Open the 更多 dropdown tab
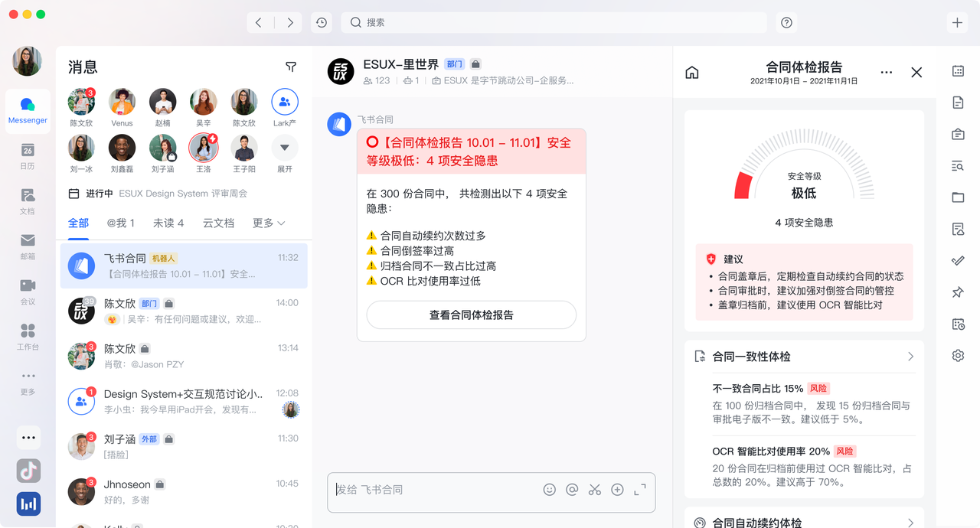The width and height of the screenshot is (980, 528). click(269, 223)
